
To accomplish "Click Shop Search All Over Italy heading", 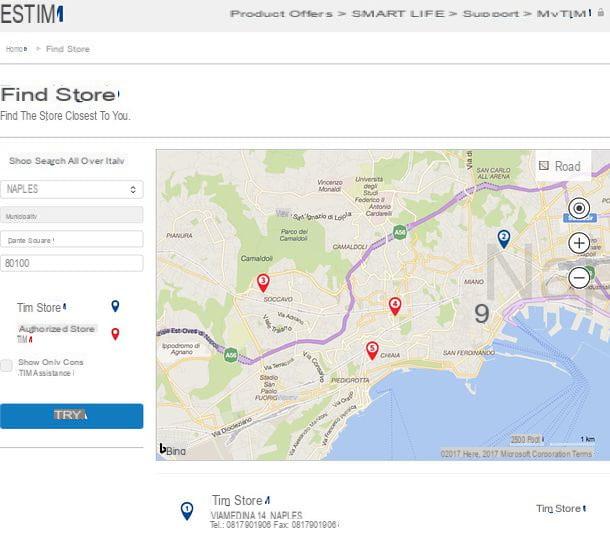I will (67, 161).
